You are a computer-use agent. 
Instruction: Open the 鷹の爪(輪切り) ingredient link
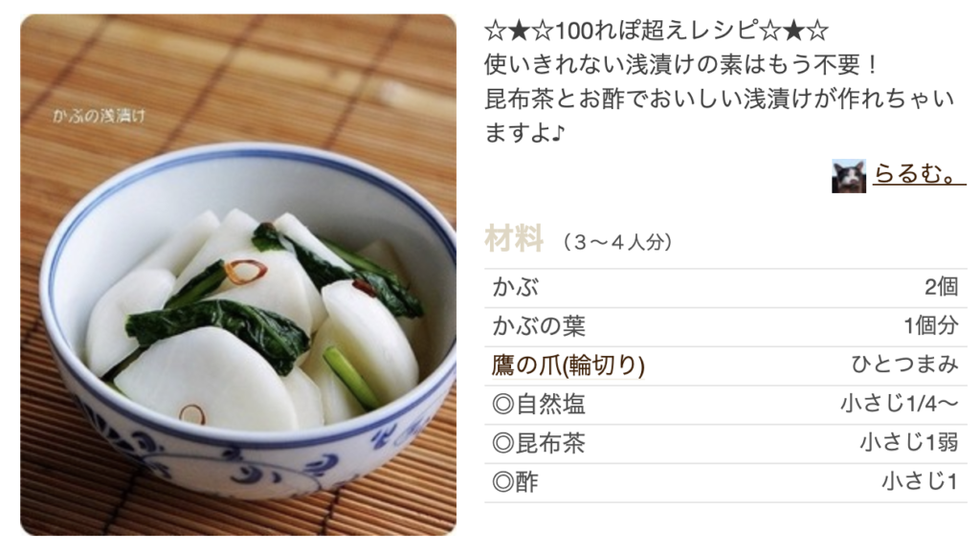point(568,365)
